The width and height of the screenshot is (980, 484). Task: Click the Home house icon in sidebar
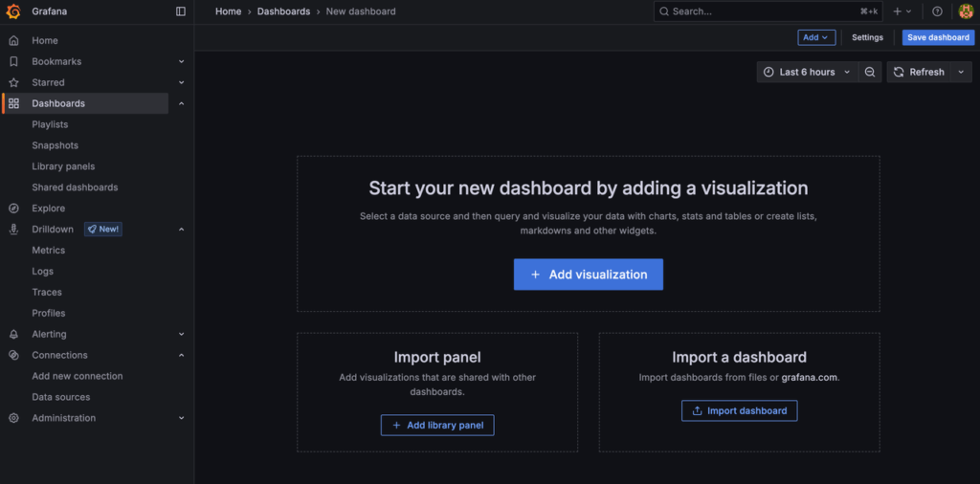tap(13, 40)
